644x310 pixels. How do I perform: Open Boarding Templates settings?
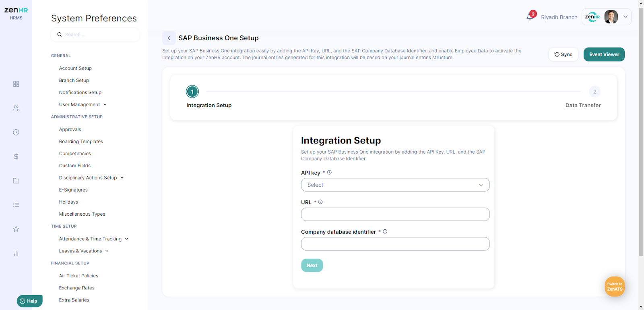81,141
